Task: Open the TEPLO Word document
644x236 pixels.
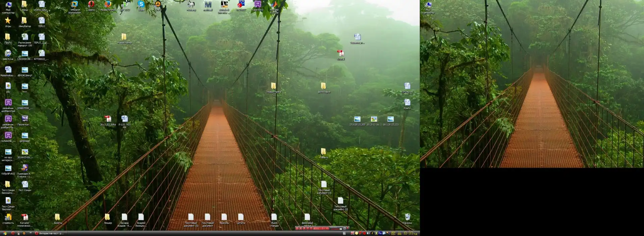Action: click(x=41, y=22)
